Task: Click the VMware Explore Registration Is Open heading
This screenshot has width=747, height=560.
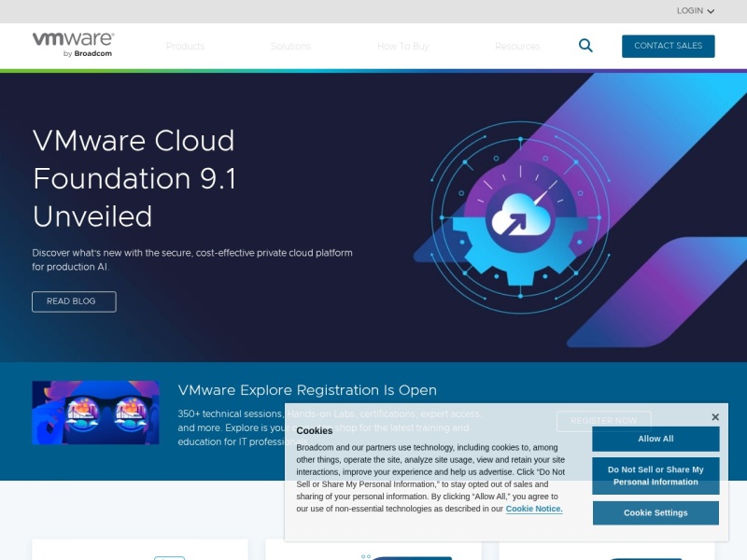Action: click(x=307, y=390)
